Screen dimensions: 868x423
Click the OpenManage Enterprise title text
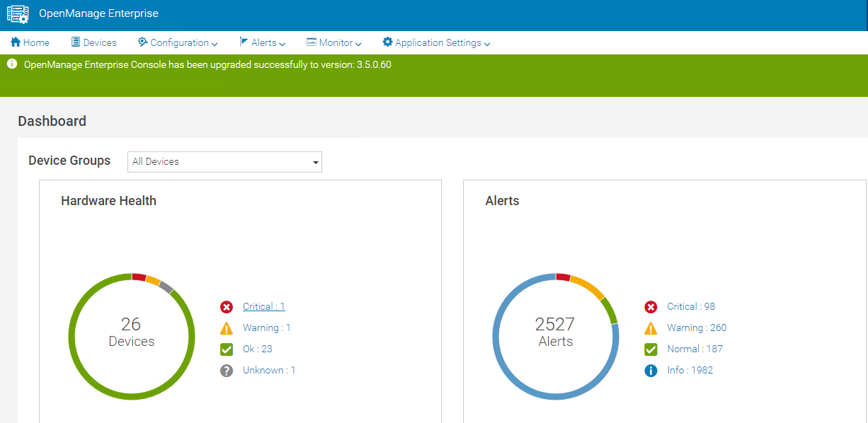click(x=98, y=13)
